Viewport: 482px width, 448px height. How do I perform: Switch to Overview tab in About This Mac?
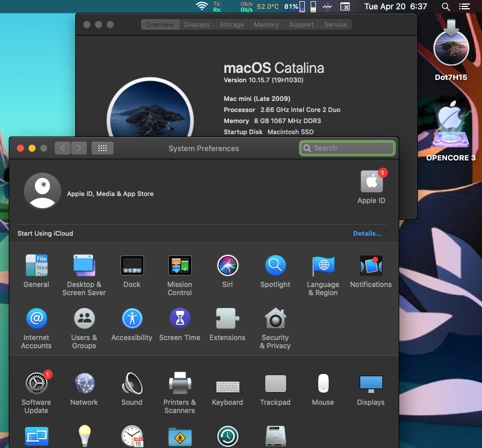click(160, 24)
